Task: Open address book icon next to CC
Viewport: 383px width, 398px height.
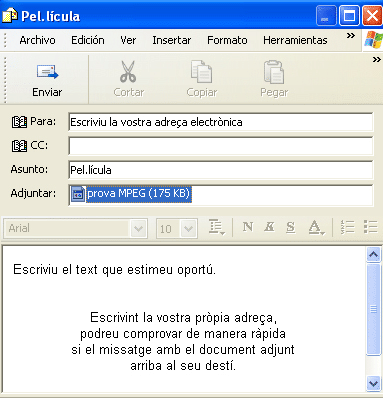Action: coord(19,146)
